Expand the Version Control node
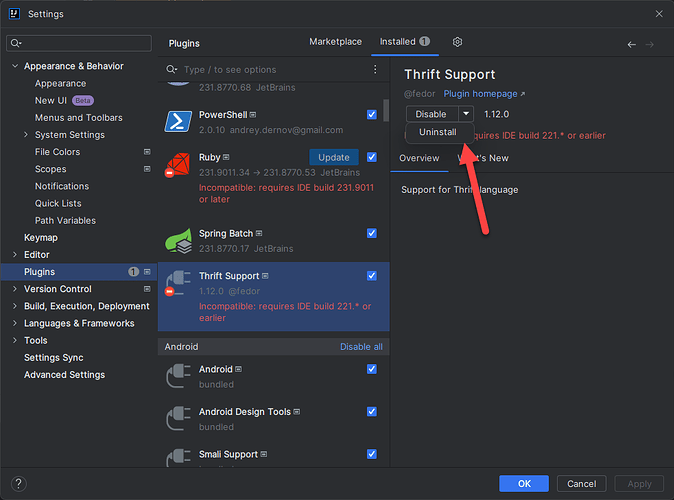 coord(15,289)
